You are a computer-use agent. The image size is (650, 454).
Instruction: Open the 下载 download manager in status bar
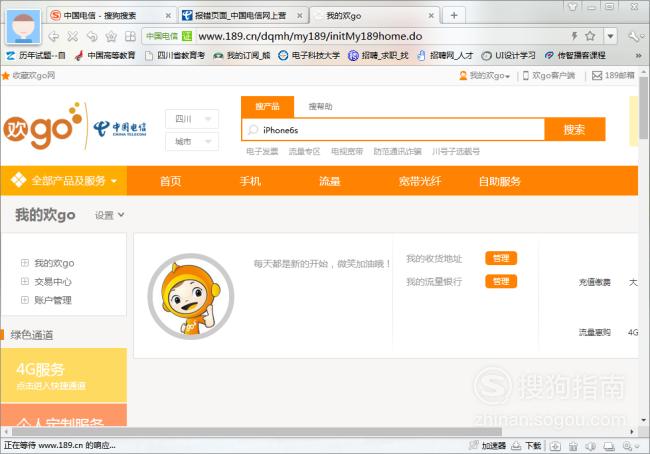(x=526, y=446)
